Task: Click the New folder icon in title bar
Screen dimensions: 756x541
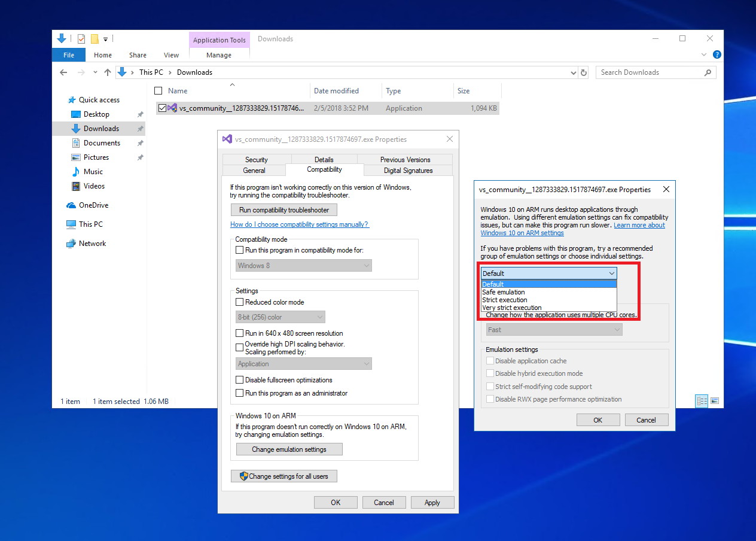Action: click(94, 39)
